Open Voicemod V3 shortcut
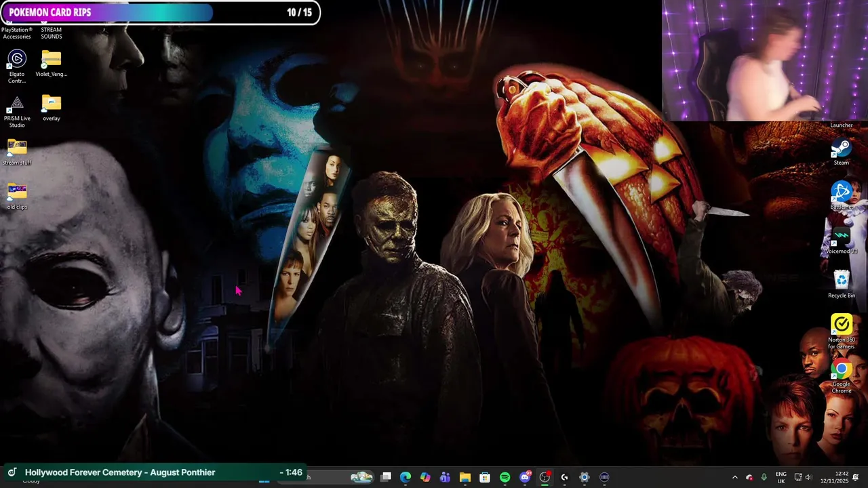This screenshot has width=868, height=488. click(842, 241)
